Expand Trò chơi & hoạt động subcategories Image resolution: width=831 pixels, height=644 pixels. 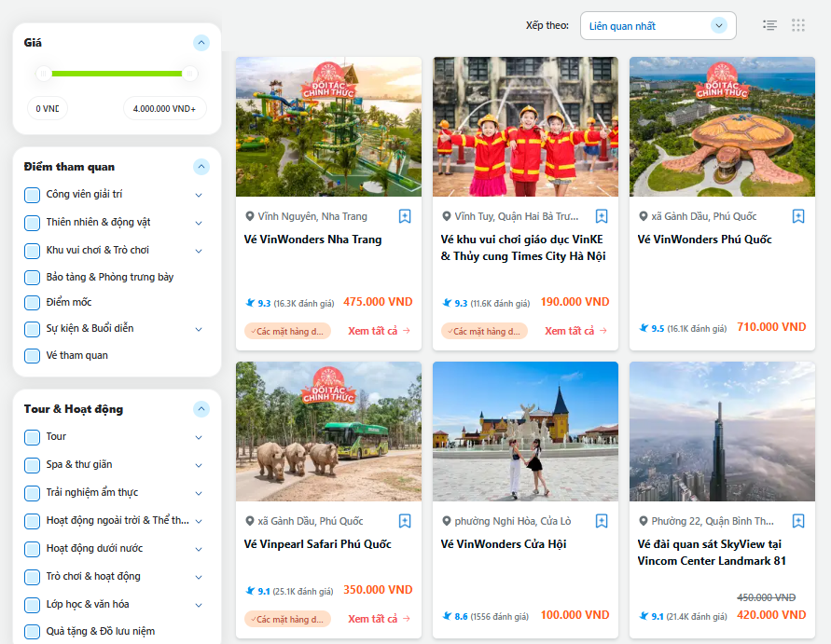coord(199,577)
